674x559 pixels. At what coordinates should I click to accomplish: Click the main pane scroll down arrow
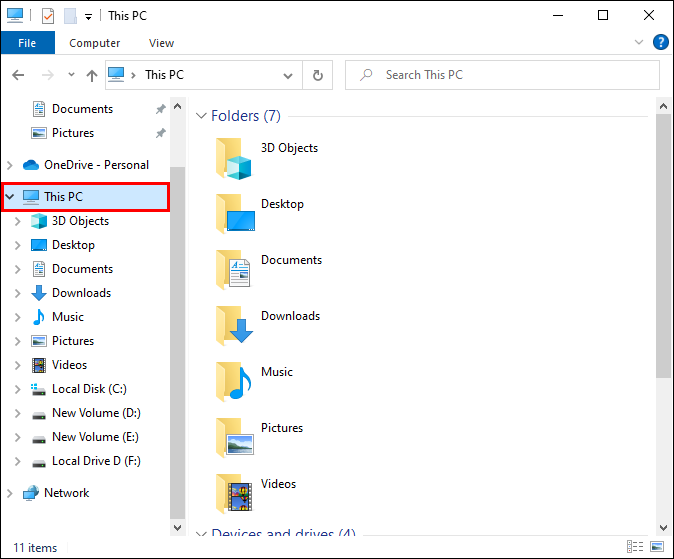[x=663, y=528]
